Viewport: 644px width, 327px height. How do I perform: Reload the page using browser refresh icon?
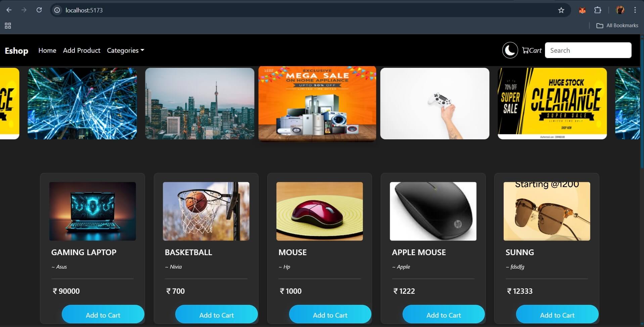(x=39, y=10)
